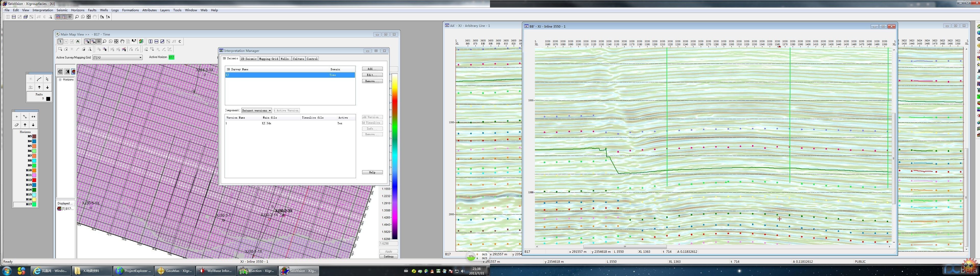Click the [T] B17 item under Displayed
980x276 pixels.
65,209
